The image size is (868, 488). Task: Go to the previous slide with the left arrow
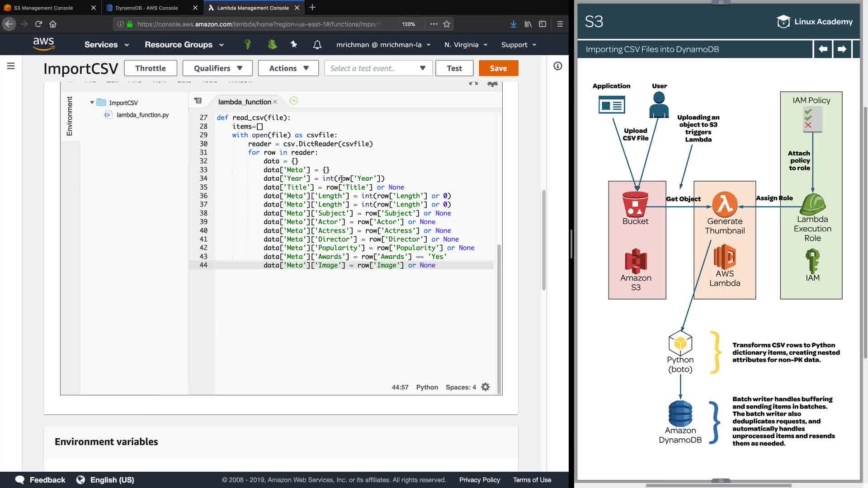tap(823, 49)
